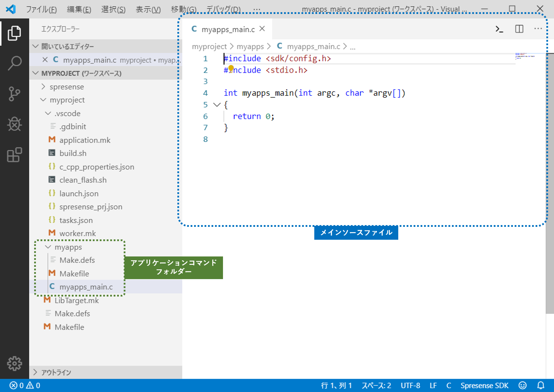Open the Source Control view
Viewport: 554px width, 392px height.
click(14, 94)
